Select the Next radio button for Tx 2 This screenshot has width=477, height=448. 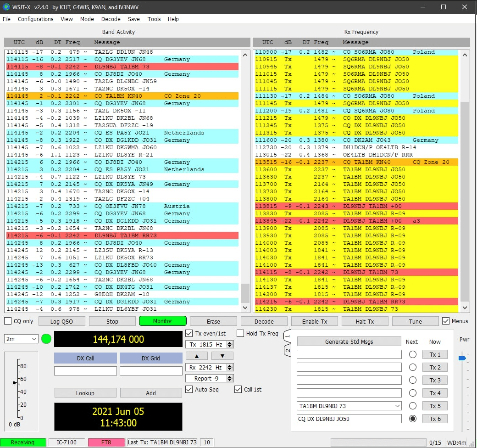pyautogui.click(x=412, y=367)
